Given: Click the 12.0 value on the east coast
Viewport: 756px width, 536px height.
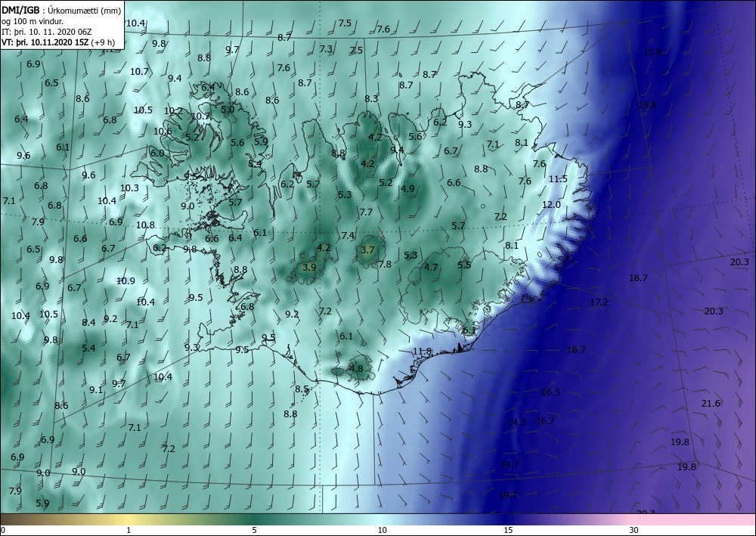Looking at the screenshot, I should coord(551,204).
